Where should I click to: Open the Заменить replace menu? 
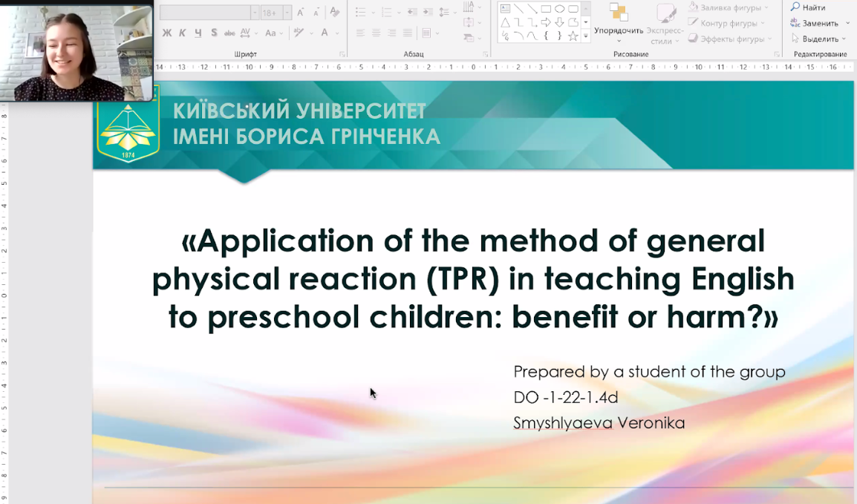(820, 23)
